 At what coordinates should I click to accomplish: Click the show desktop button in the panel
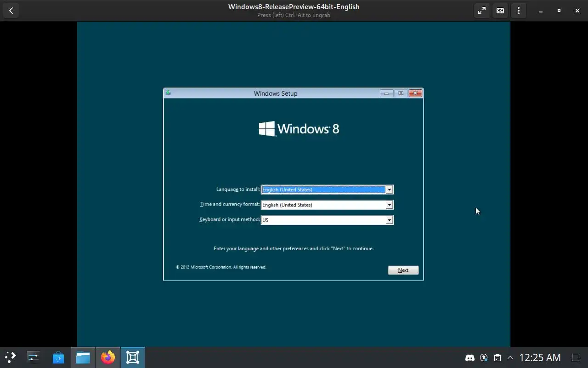(x=576, y=357)
